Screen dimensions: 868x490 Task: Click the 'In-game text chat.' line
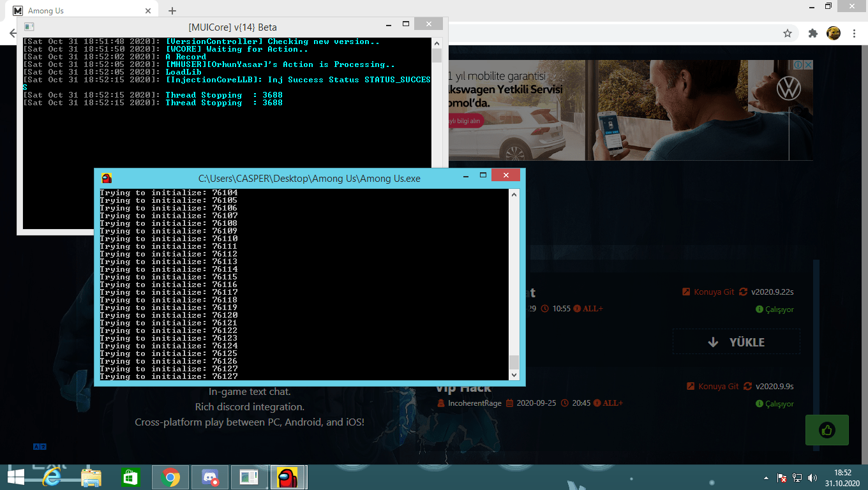tap(250, 392)
